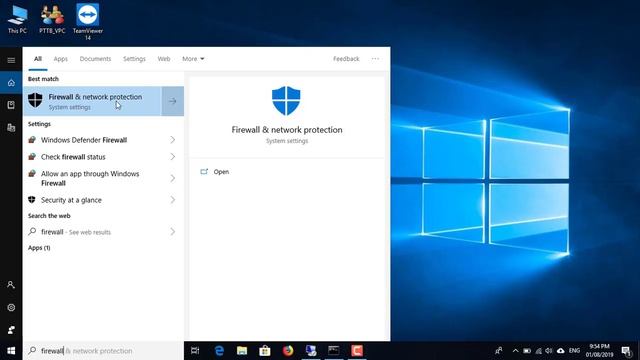The width and height of the screenshot is (640, 360).
Task: Open OneDrive cloud icon in tray
Action: click(561, 351)
